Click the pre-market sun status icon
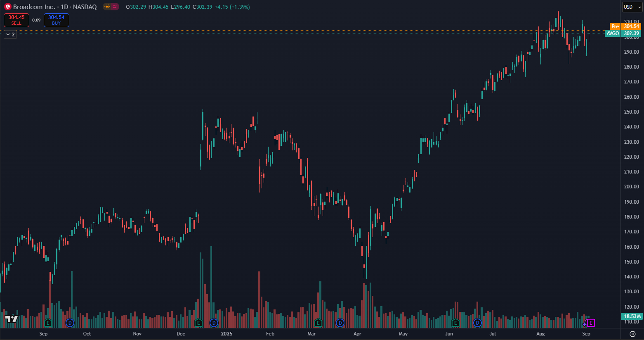 click(x=107, y=7)
